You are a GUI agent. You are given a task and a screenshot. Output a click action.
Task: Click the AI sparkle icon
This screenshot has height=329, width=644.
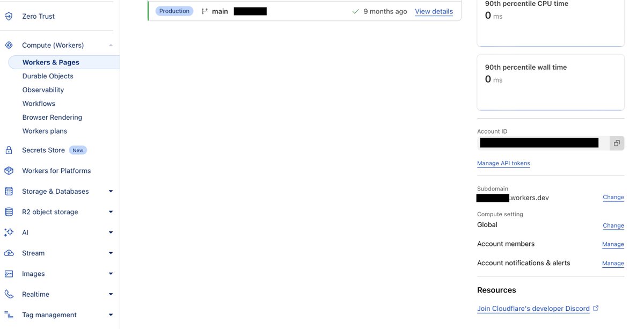(x=9, y=232)
